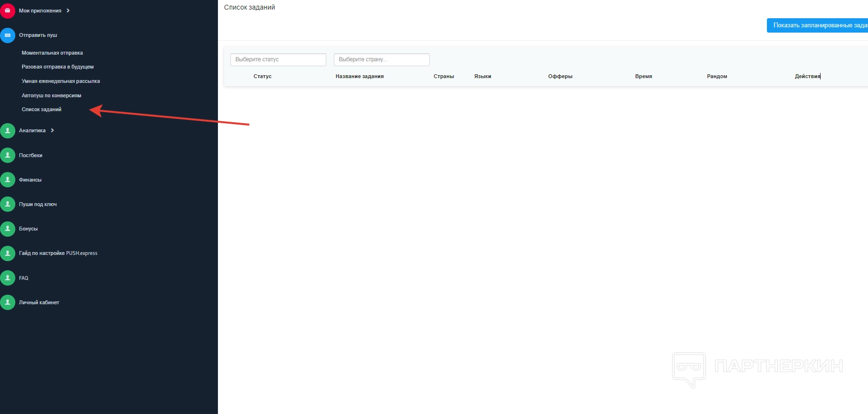Click the Действия column header

[x=808, y=76]
